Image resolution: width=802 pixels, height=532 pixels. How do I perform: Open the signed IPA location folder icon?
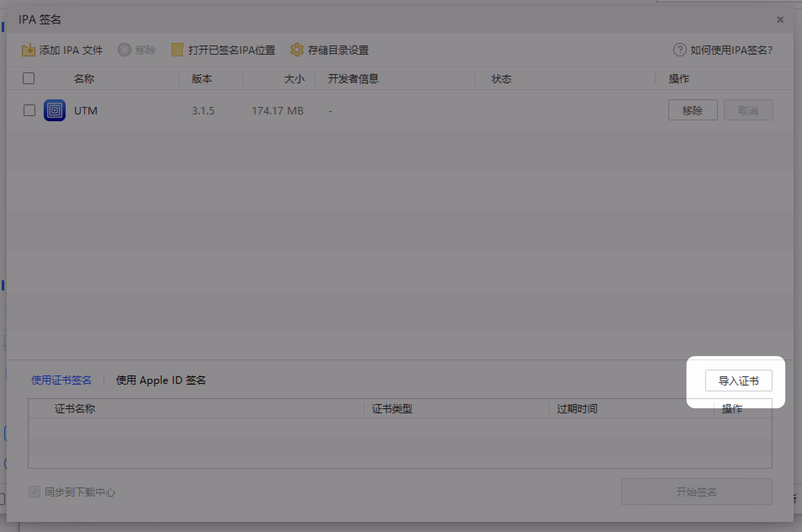click(177, 50)
